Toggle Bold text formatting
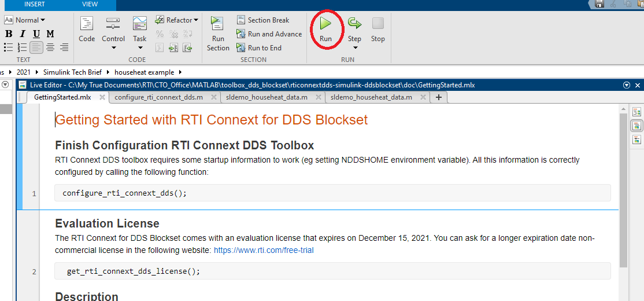 click(x=9, y=34)
